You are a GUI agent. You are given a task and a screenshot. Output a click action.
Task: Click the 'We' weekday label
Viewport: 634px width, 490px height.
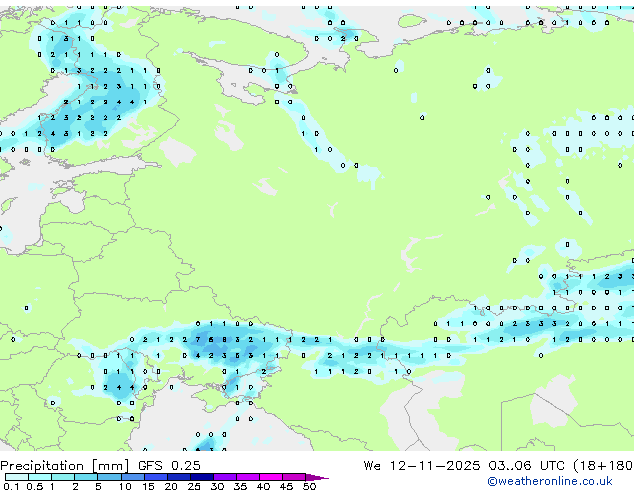pos(372,466)
